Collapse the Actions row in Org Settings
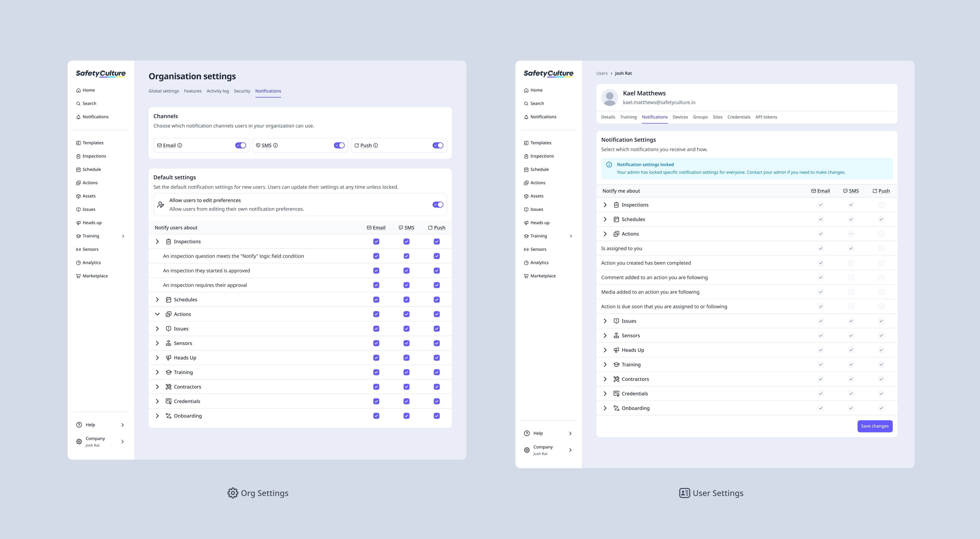The height and width of the screenshot is (539, 980). coord(157,314)
